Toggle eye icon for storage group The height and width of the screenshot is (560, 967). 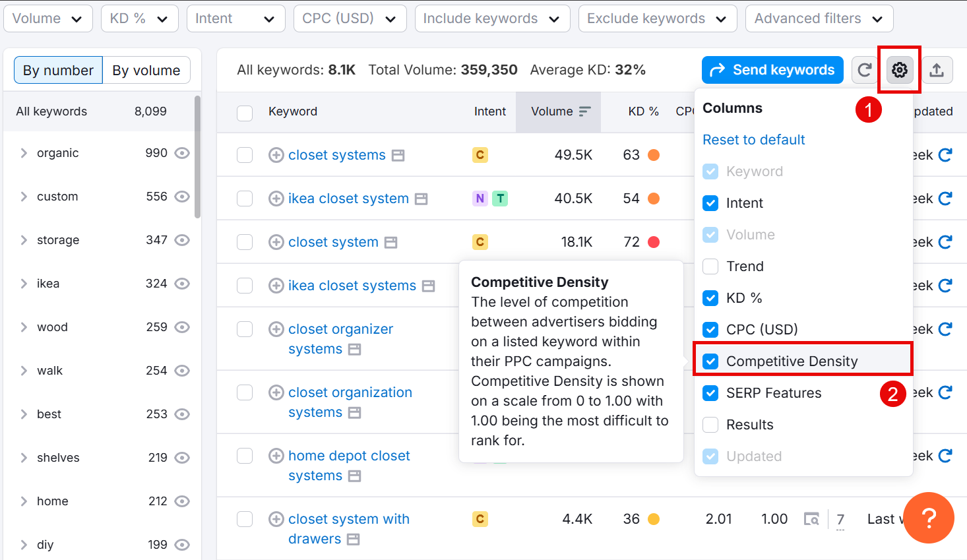(182, 240)
